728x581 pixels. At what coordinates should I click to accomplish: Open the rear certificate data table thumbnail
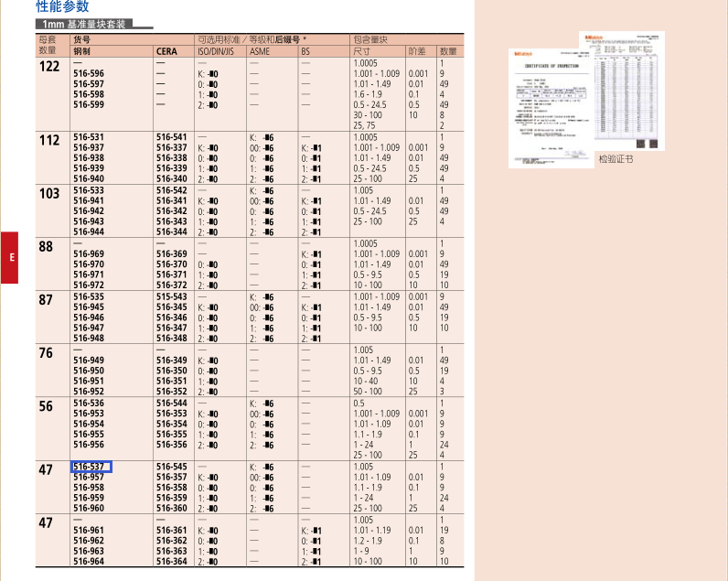628,91
